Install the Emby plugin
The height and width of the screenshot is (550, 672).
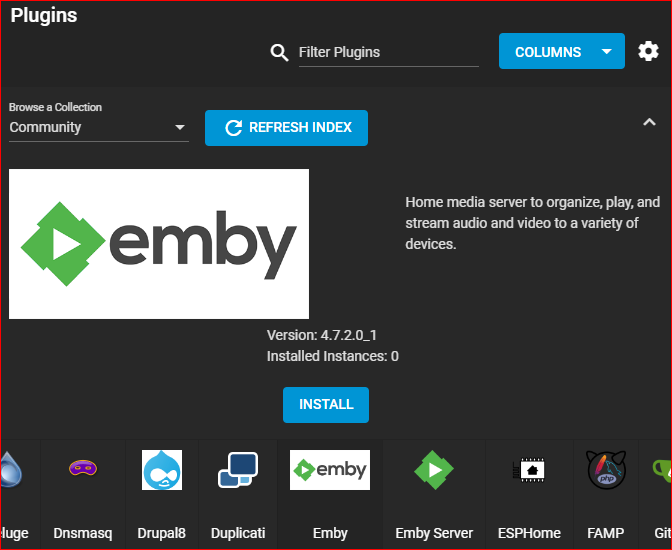point(326,405)
